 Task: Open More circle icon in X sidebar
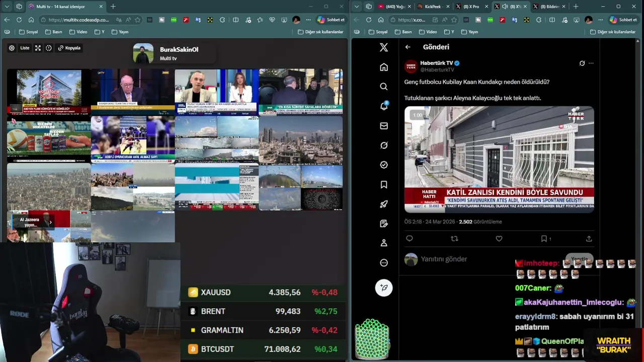tap(384, 262)
